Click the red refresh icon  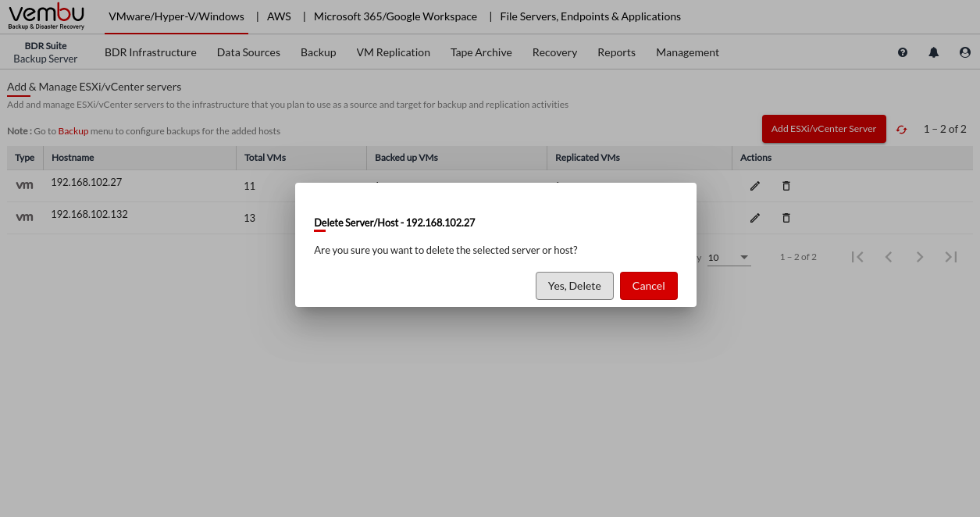tap(902, 130)
